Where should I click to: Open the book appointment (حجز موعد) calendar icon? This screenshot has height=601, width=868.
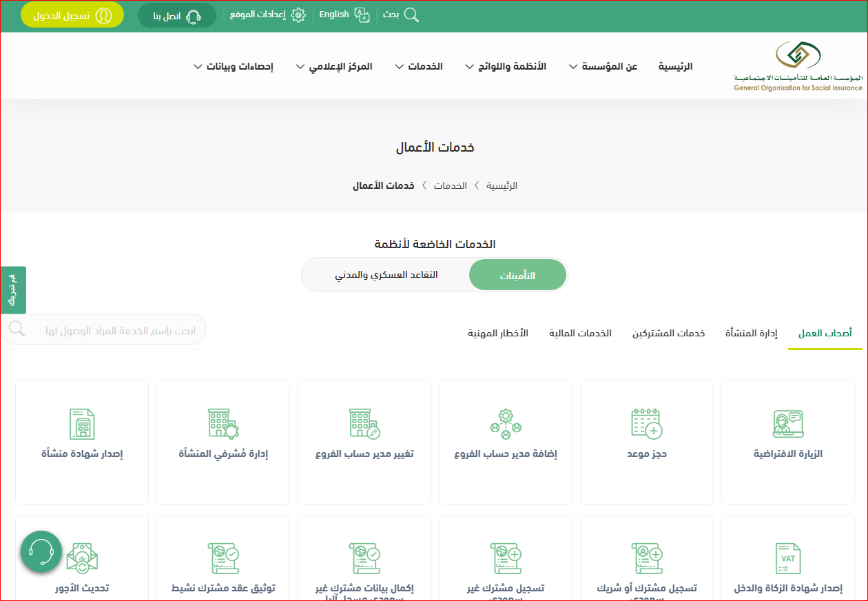(x=647, y=424)
